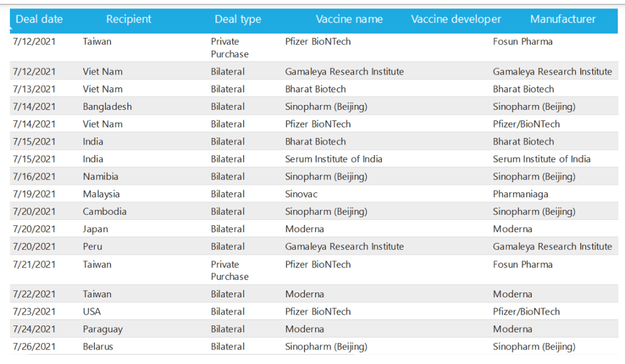Click the 7/13/2021 deal date cell

(34, 89)
